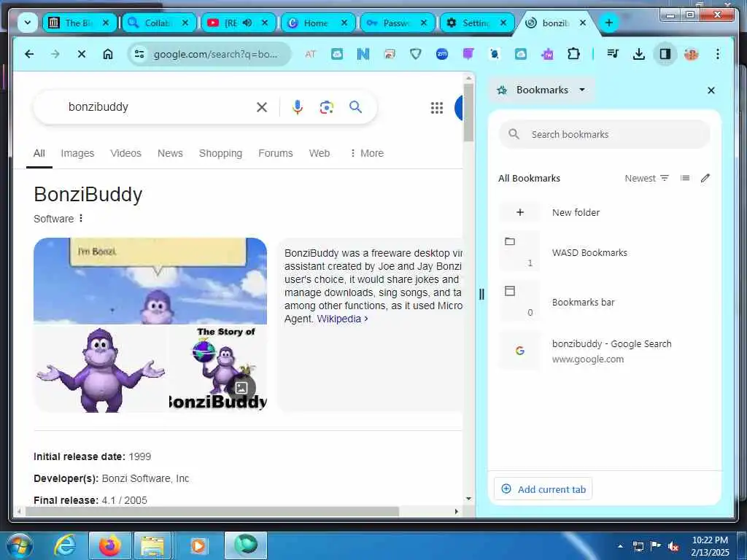Open the Windows Start menu
747x560 pixels.
coord(19,545)
